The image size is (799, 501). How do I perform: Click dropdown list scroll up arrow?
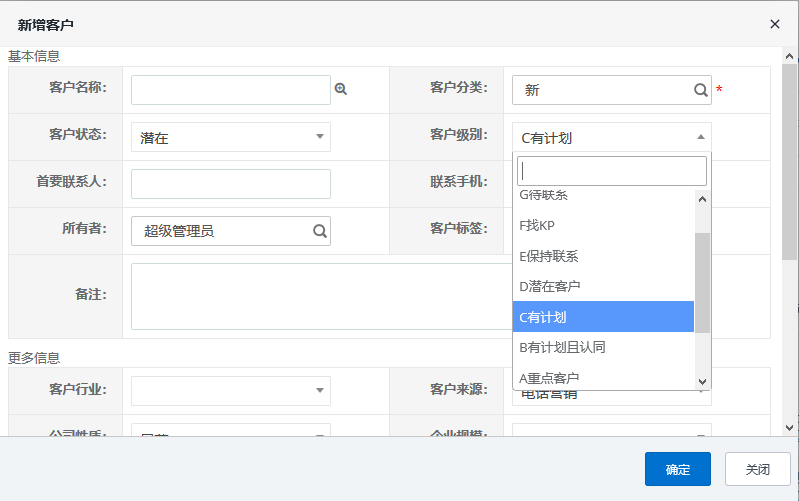click(x=702, y=199)
